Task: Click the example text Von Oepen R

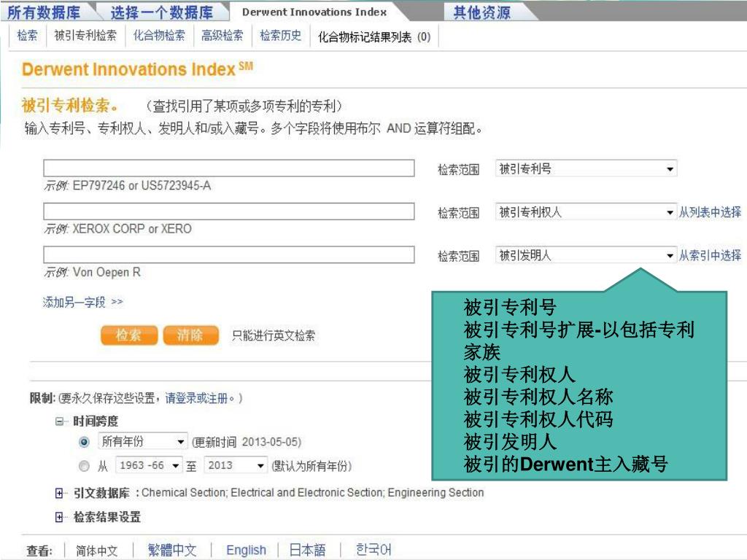Action: coord(107,272)
